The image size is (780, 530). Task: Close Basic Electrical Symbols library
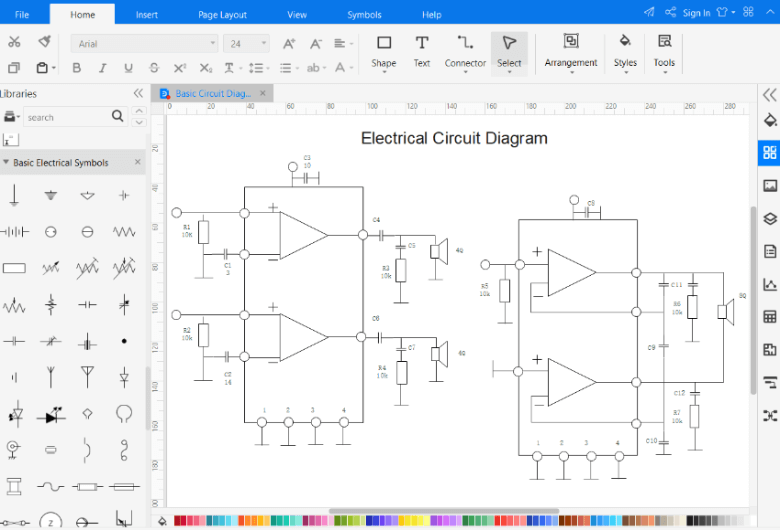point(138,162)
